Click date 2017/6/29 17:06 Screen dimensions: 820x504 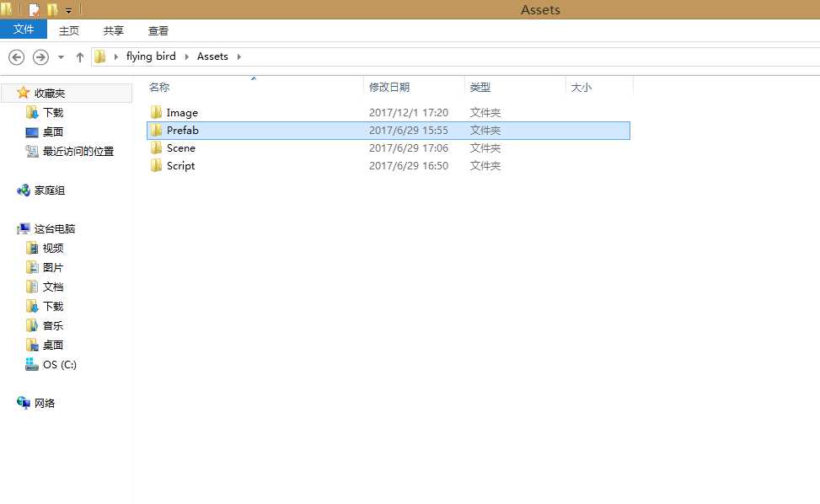coord(409,148)
